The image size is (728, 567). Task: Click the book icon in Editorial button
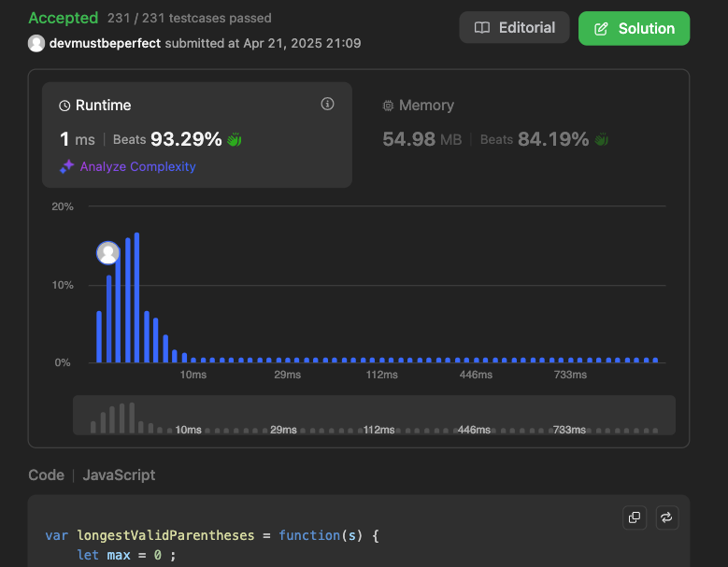(x=482, y=28)
